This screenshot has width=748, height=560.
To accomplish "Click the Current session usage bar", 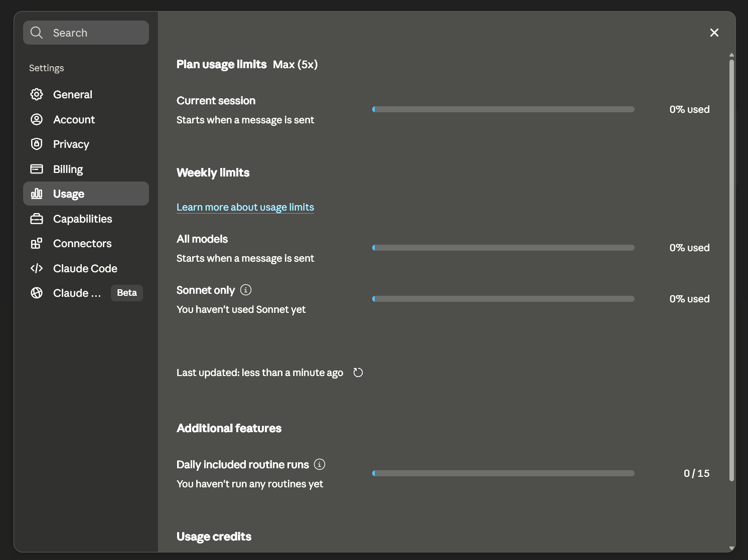I will click(503, 109).
